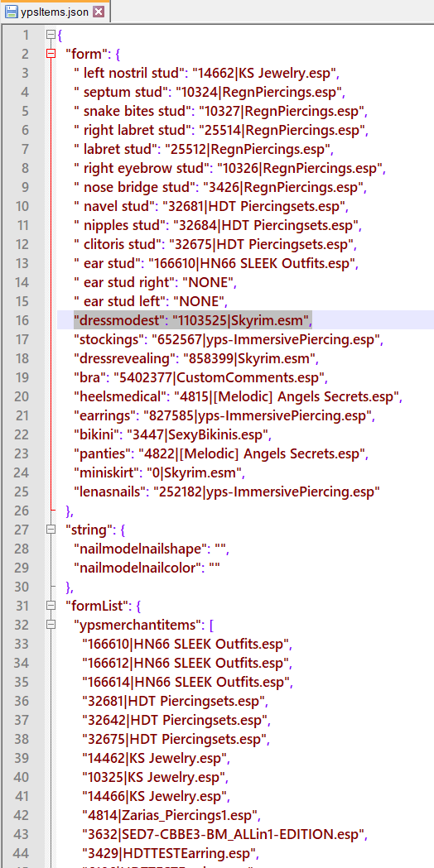Click the "lenasnails" key
Image resolution: width=434 pixels, height=868 pixels.
click(x=111, y=492)
